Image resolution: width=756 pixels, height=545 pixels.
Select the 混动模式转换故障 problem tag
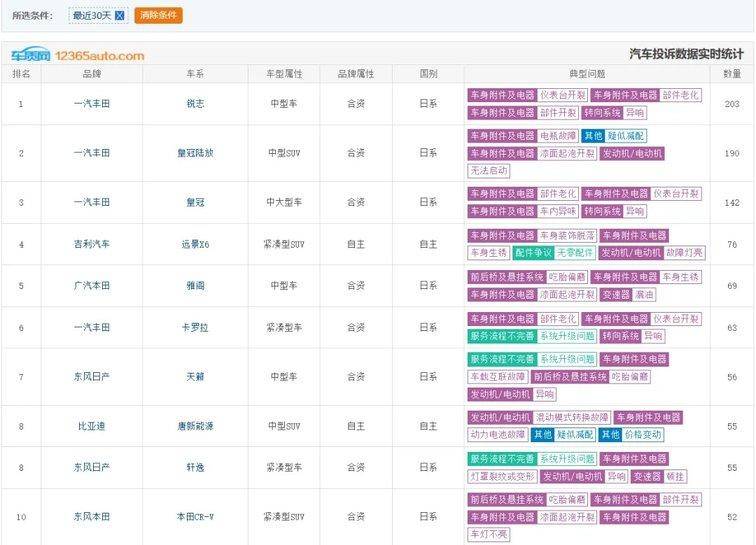(x=571, y=417)
